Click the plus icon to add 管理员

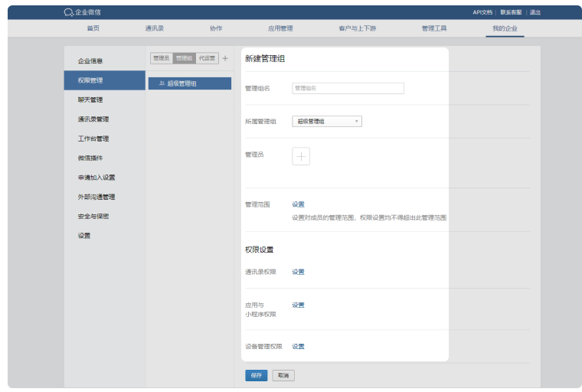pos(301,156)
